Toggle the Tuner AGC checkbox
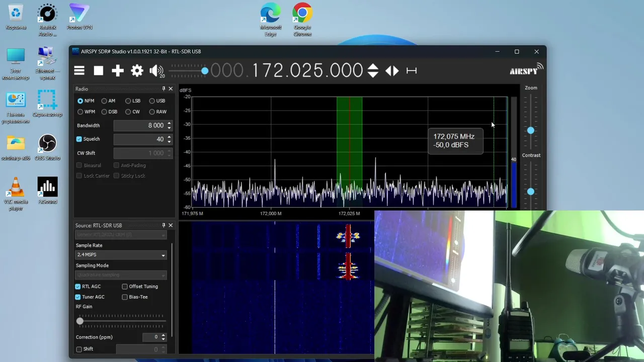 click(78, 297)
